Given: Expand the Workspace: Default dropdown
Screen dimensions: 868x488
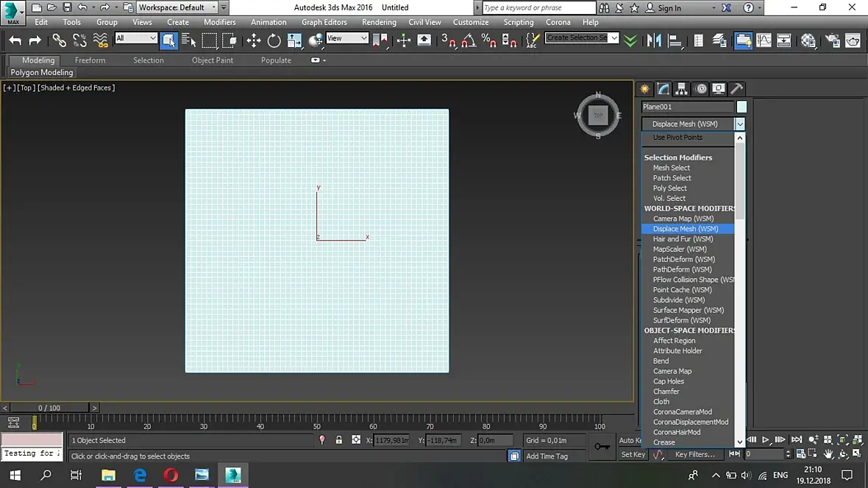Looking at the screenshot, I should [177, 7].
